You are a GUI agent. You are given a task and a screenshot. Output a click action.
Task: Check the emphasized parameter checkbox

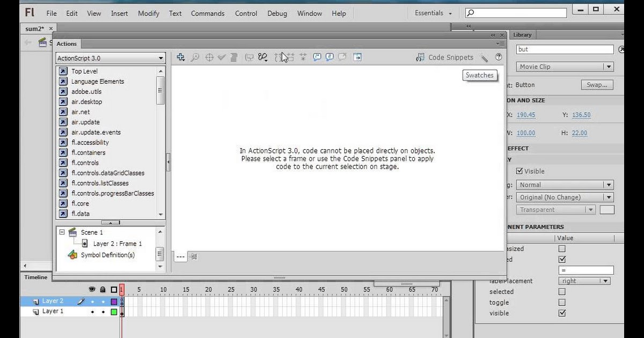[x=562, y=249]
